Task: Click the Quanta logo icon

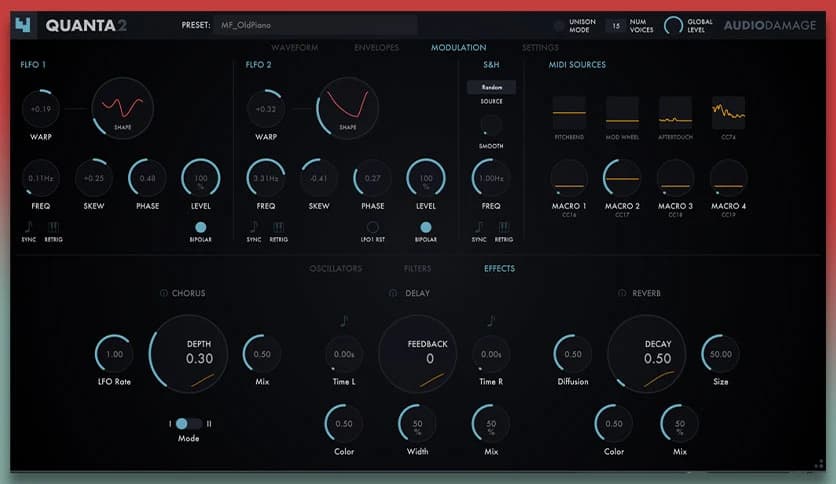Action: (x=23, y=25)
